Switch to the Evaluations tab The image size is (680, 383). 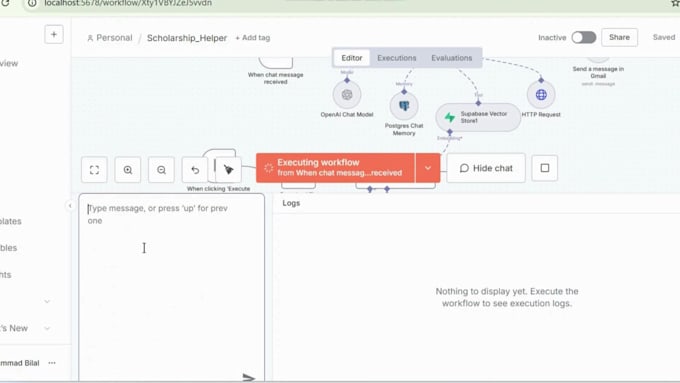[x=451, y=58]
